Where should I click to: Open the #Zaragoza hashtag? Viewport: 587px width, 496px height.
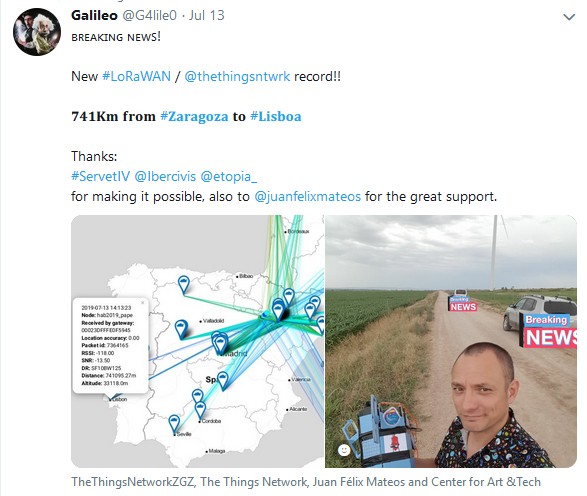[x=194, y=117]
